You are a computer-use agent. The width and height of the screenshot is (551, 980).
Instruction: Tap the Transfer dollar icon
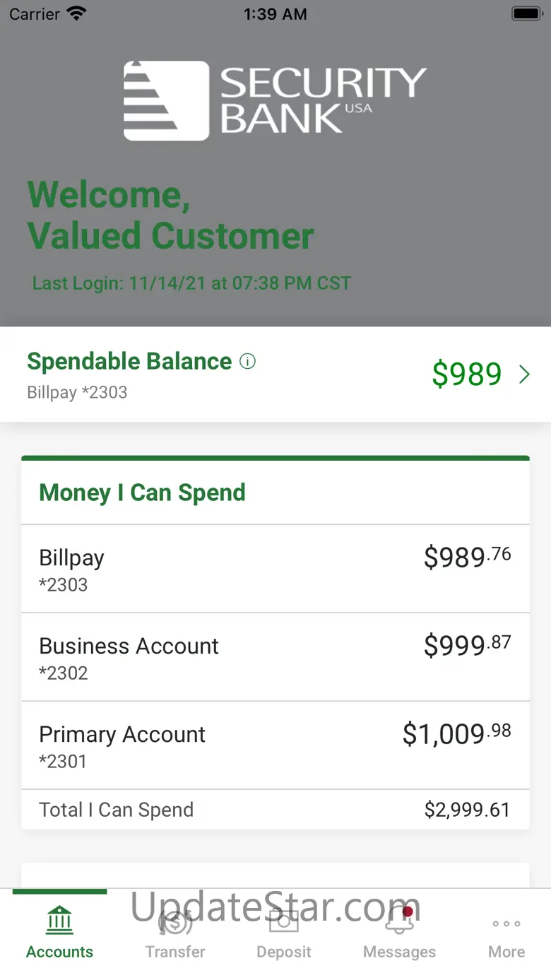(175, 921)
